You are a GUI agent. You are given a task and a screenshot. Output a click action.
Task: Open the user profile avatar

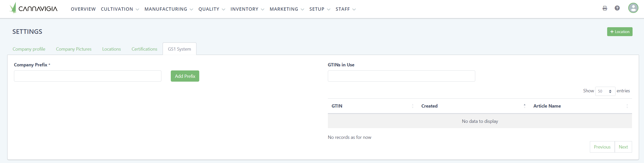point(633,8)
